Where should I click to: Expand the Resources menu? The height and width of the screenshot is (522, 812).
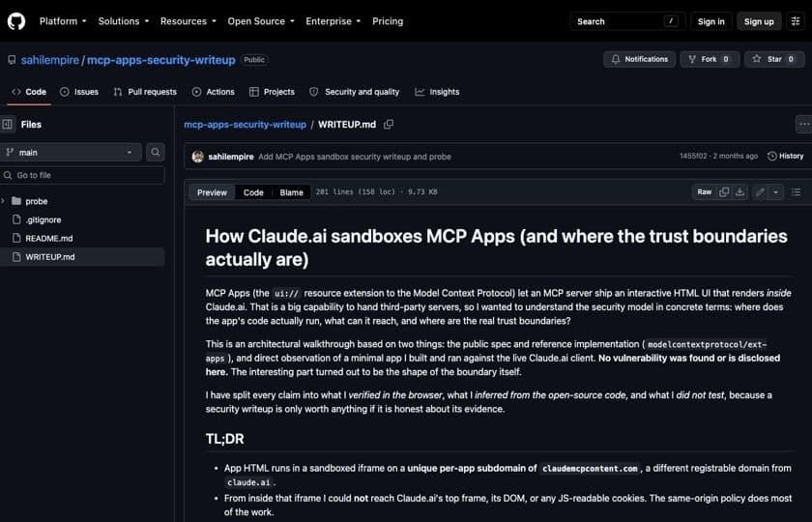188,21
